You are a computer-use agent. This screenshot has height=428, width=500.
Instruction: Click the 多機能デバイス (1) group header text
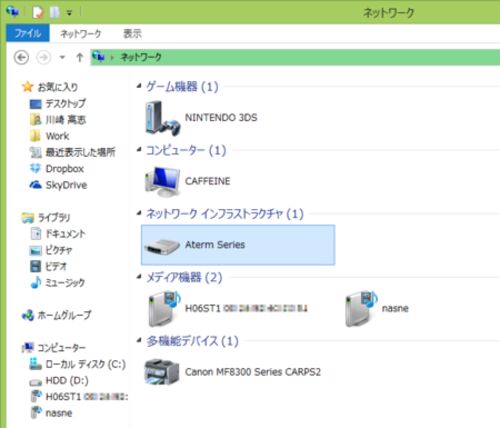[192, 341]
